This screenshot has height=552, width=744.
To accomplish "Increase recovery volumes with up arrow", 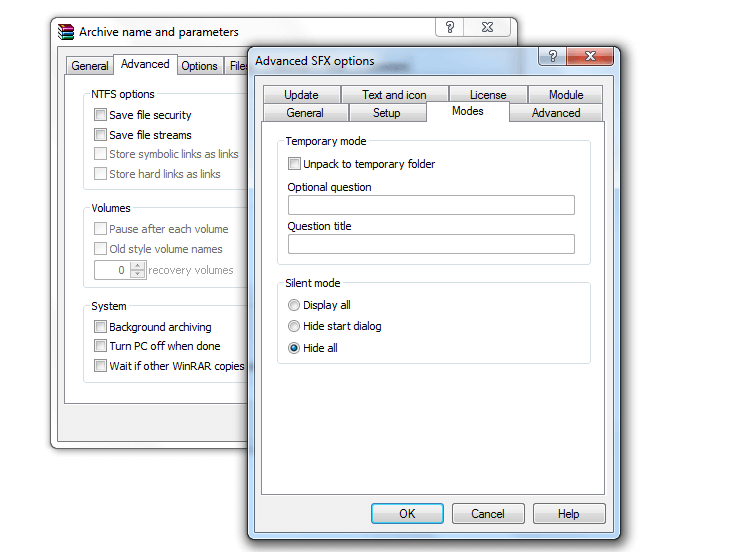I will pyautogui.click(x=138, y=266).
